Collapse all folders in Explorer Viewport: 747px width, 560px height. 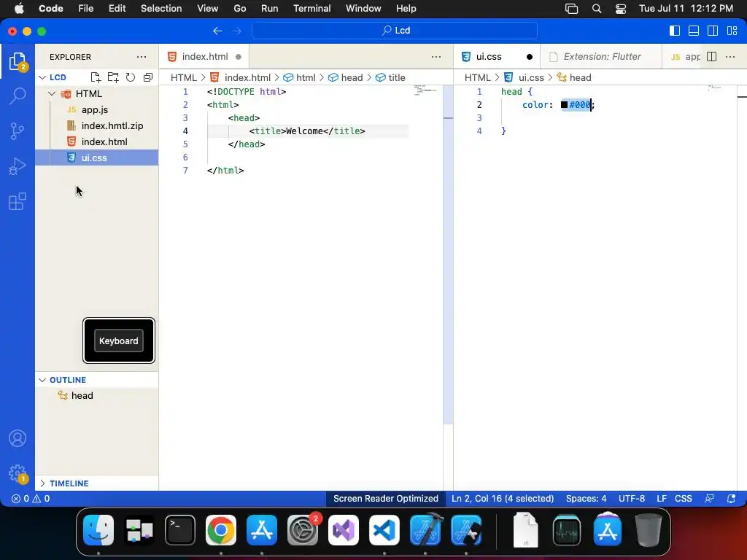click(148, 77)
